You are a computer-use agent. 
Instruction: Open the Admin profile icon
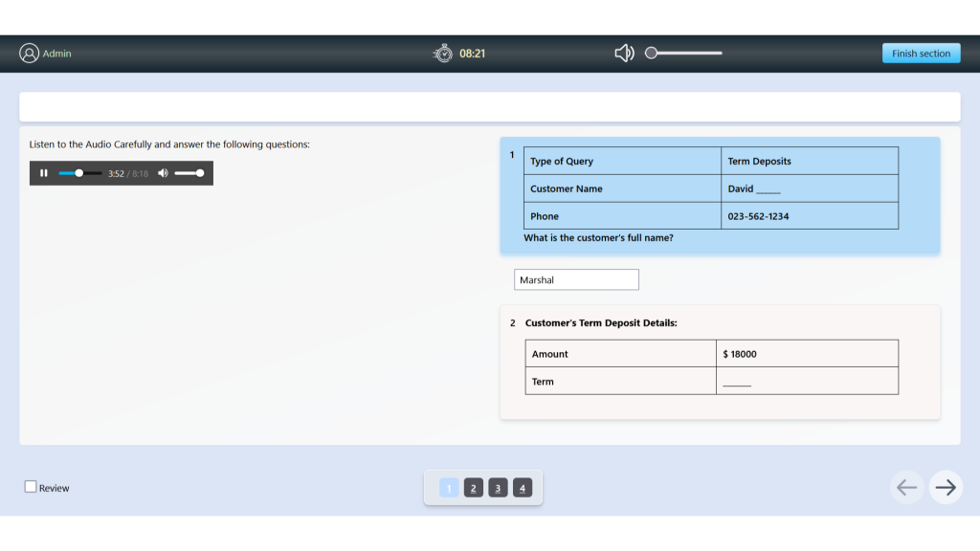pyautogui.click(x=28, y=53)
